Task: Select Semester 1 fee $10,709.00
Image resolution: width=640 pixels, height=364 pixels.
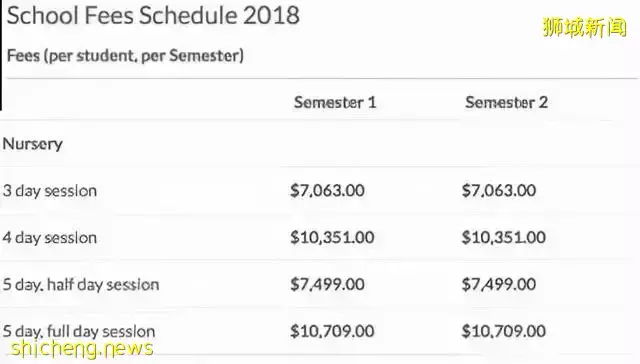Action: 332,331
